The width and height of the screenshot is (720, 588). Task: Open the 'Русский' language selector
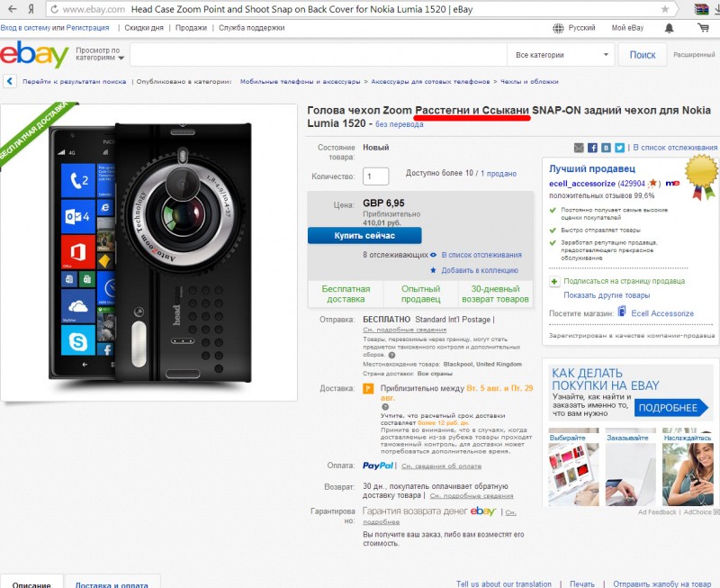[581, 28]
